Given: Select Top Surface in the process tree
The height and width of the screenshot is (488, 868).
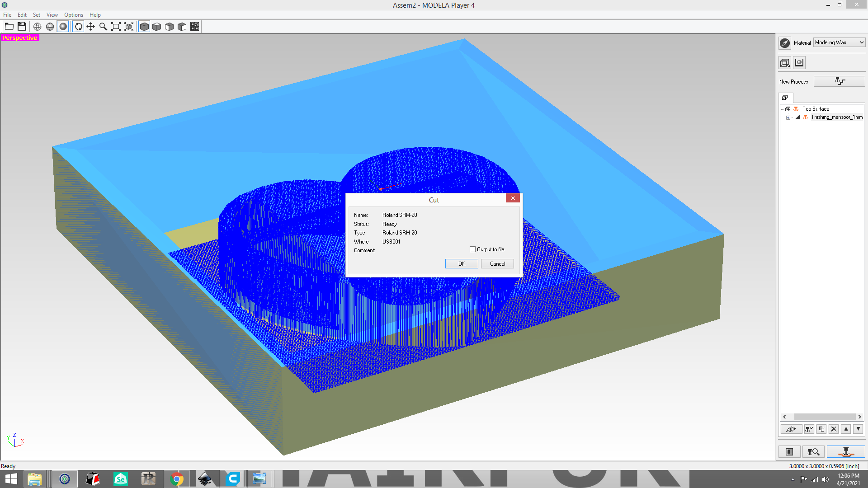Looking at the screenshot, I should click(816, 109).
